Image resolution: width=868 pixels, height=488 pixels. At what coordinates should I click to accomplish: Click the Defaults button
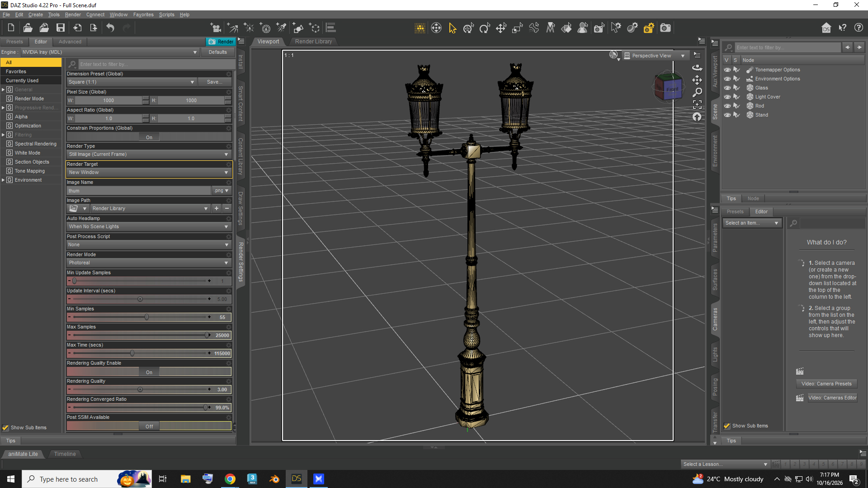(x=218, y=52)
